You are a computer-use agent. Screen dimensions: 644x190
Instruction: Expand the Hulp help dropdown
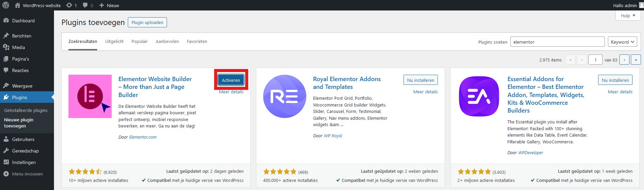coord(628,16)
